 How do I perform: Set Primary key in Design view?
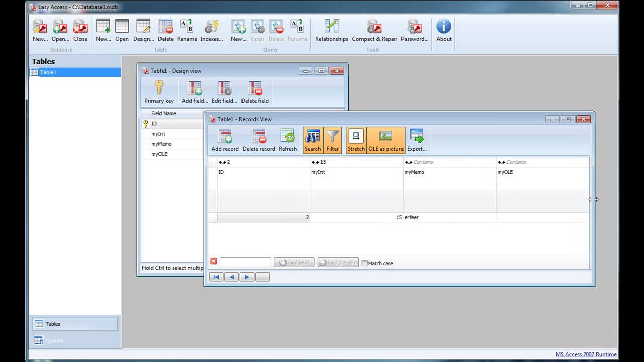[159, 92]
